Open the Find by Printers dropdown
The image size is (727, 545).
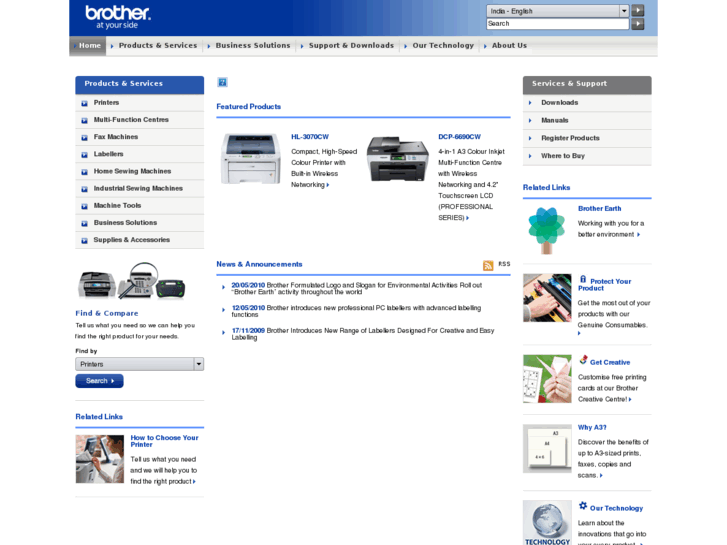tap(140, 364)
